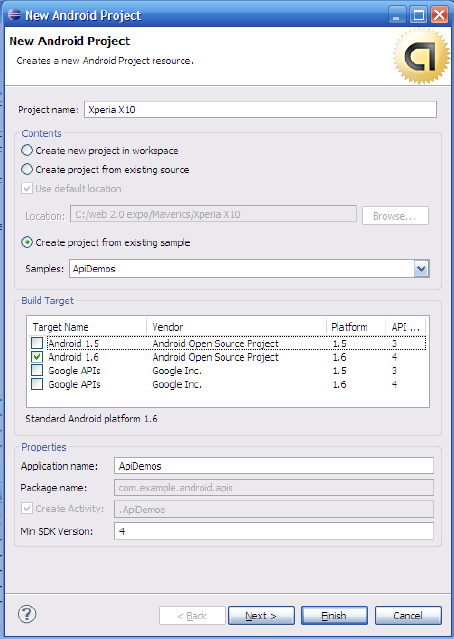Click 'Standard Android platform 1.6' text
Viewport: 454px width, 639px height.
click(91, 419)
